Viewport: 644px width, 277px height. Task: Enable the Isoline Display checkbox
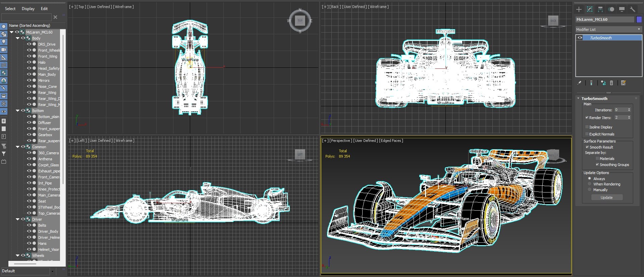click(587, 127)
